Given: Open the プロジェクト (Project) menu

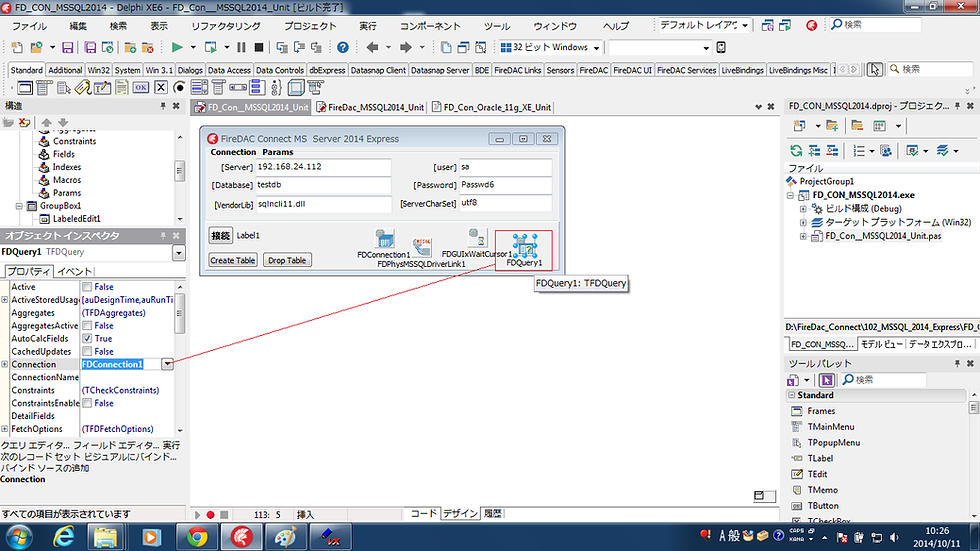Looking at the screenshot, I should [x=310, y=26].
